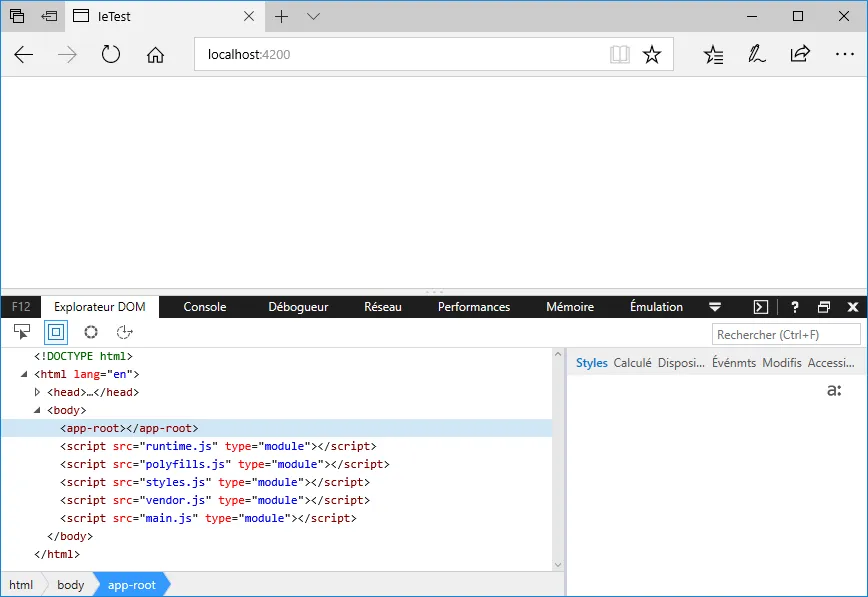This screenshot has width=868, height=597.
Task: Set these tabs aside
Action: 49,16
